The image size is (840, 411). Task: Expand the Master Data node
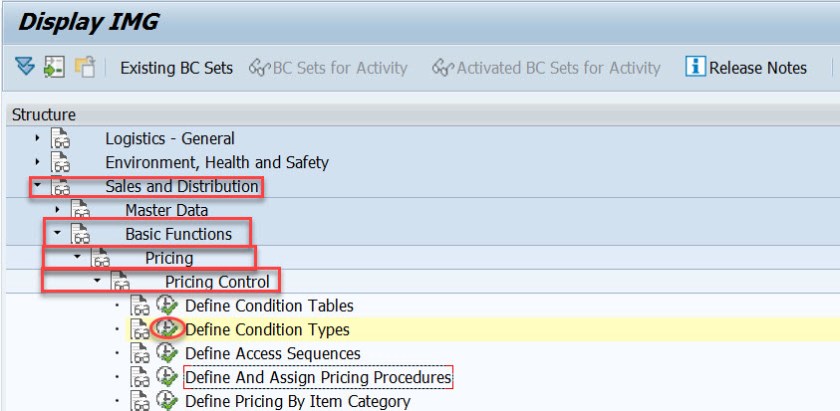58,210
